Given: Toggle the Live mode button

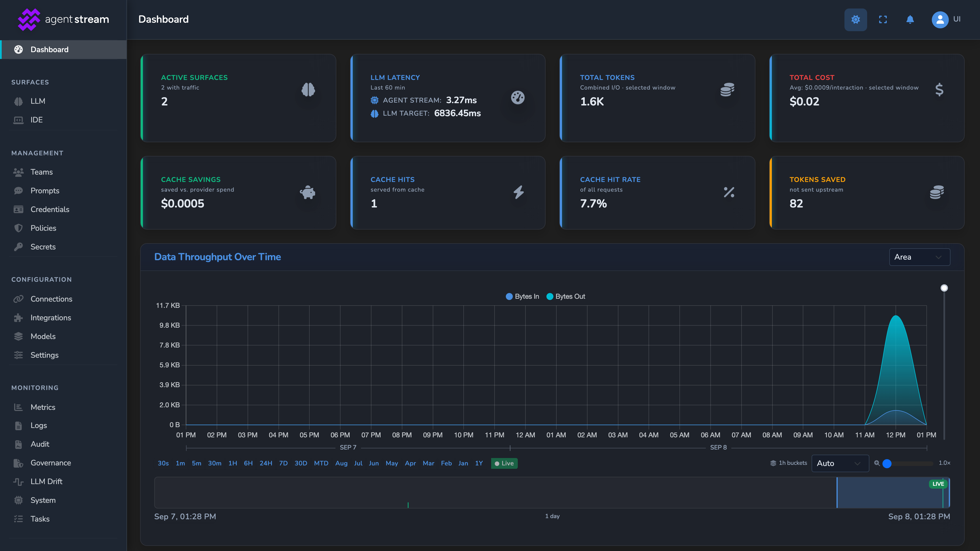Looking at the screenshot, I should [504, 463].
